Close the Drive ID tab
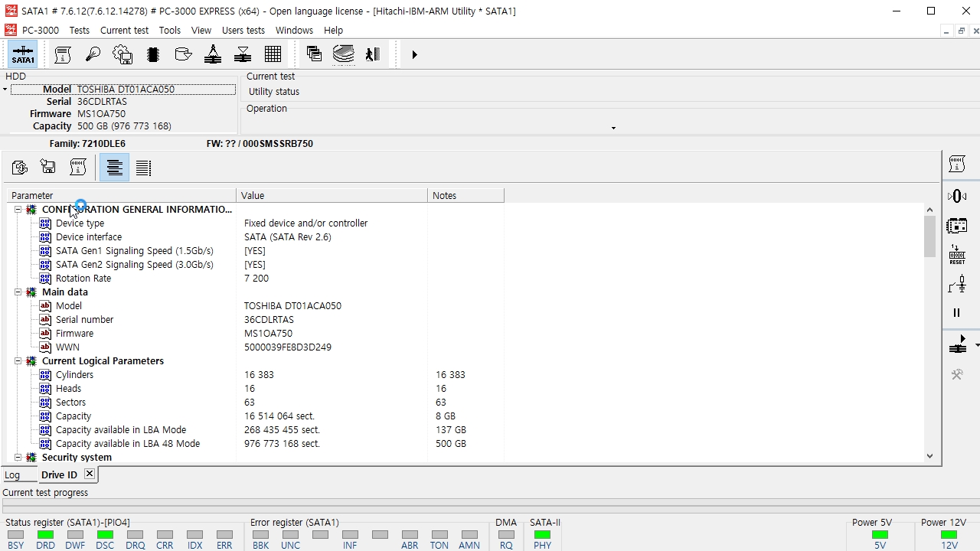 [x=90, y=474]
